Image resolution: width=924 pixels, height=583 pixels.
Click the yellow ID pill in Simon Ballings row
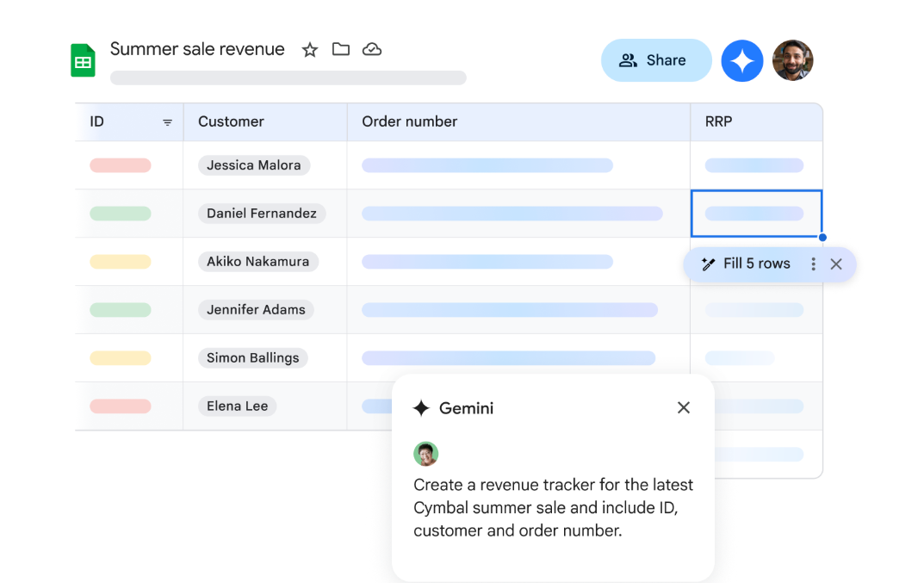121,358
